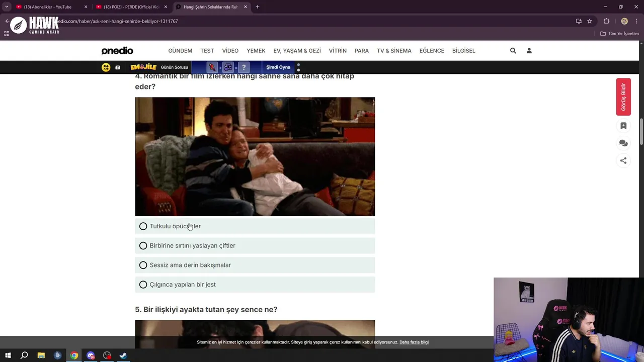Close the Hangi Şehrin Sokaklarında tab
Viewport: 644px width, 362px height.
point(246,7)
